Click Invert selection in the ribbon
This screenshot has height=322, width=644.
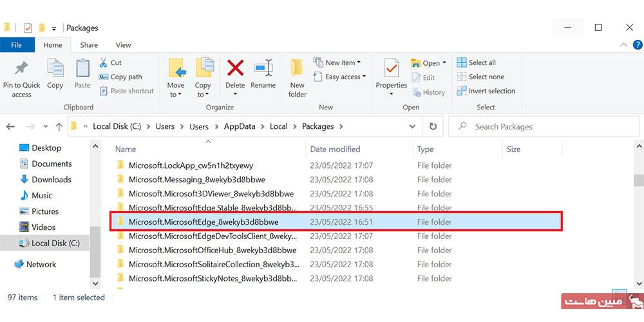tap(486, 91)
